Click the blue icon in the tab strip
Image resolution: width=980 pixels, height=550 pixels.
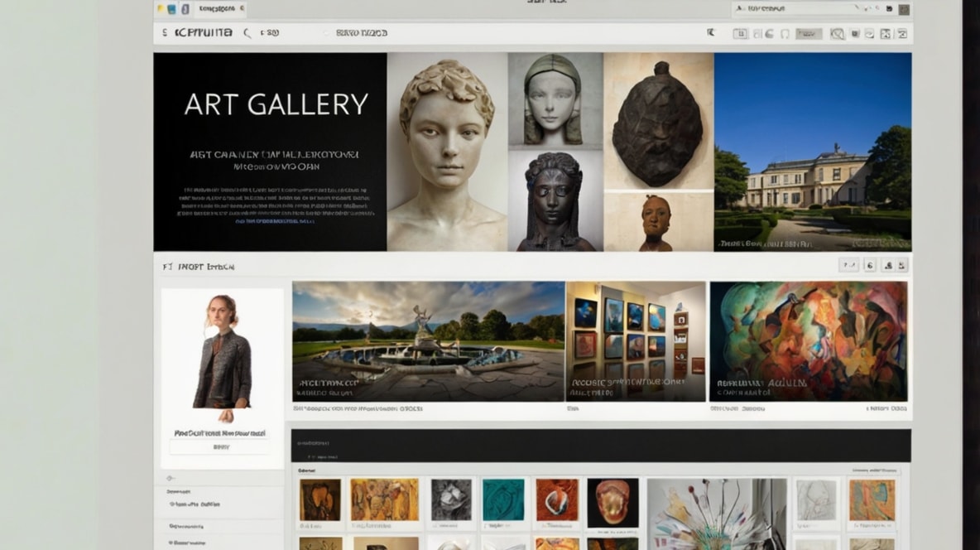point(172,9)
